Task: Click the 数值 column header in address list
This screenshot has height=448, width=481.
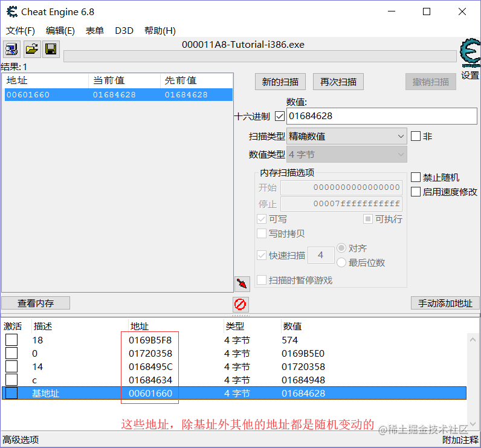Action: [x=292, y=326]
